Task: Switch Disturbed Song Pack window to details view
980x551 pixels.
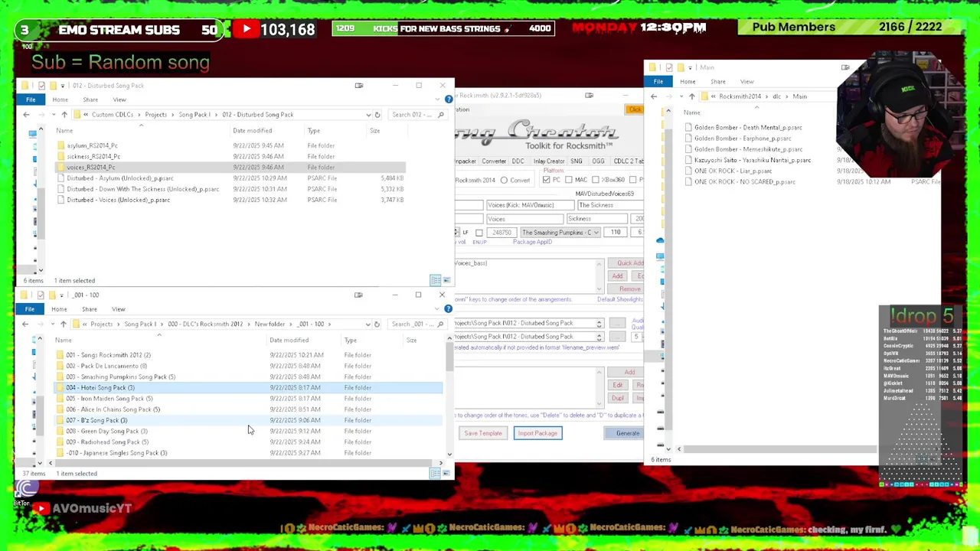Action: [x=435, y=281]
